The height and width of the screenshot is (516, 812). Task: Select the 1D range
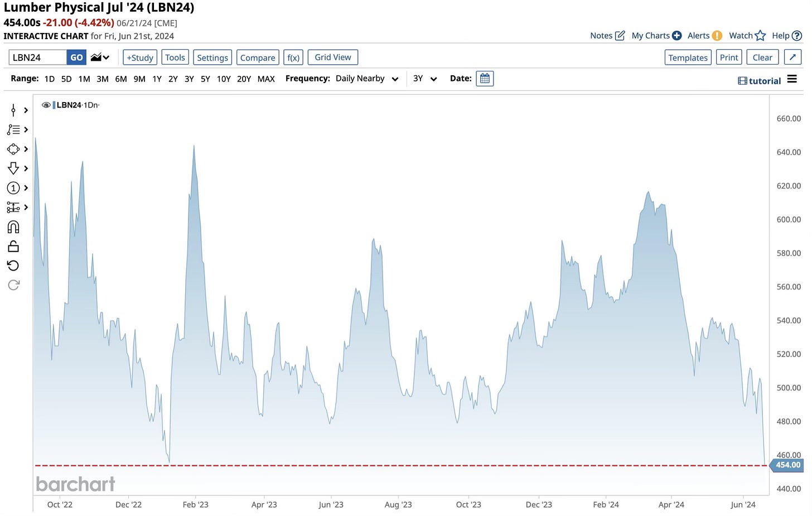50,79
